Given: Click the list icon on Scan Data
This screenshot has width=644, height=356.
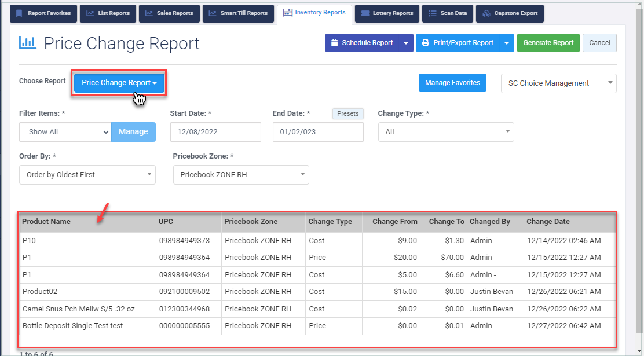Looking at the screenshot, I should pos(433,13).
